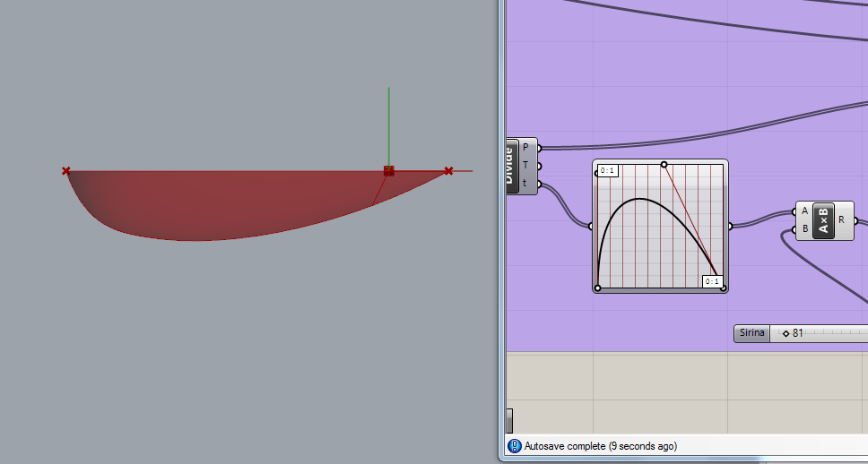The width and height of the screenshot is (868, 464).
Task: Select the bottom-right 0:1 domain label
Action: (x=713, y=281)
